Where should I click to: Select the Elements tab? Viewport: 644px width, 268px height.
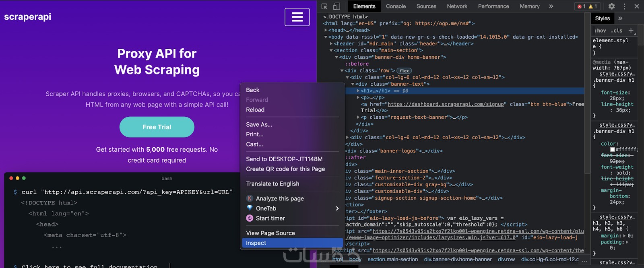(x=364, y=6)
